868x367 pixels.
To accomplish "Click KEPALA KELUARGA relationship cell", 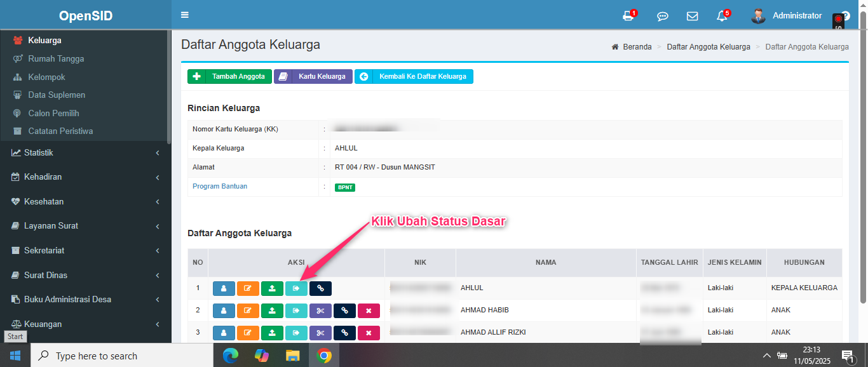I will click(804, 288).
